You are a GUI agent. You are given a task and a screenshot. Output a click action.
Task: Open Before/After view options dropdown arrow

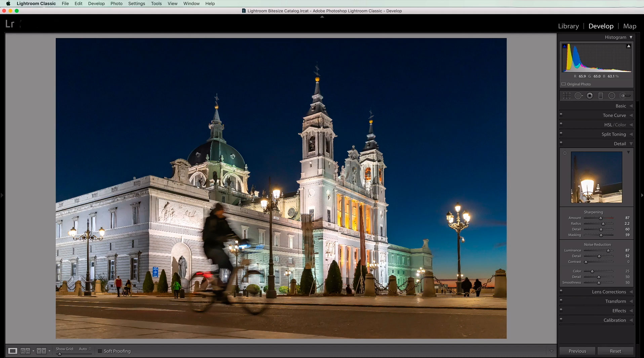[49, 351]
